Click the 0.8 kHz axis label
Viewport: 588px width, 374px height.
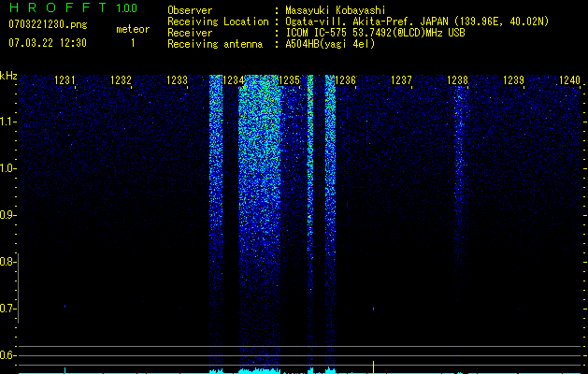[x=7, y=262]
